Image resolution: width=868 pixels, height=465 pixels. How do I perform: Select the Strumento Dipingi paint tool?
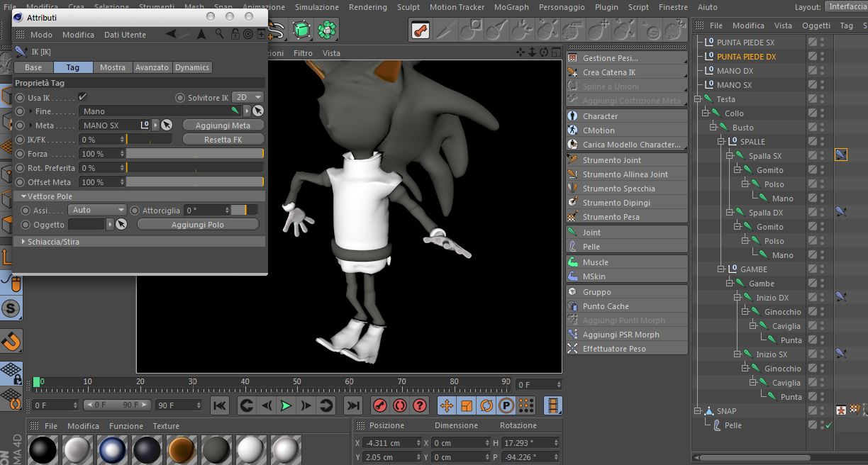[616, 203]
